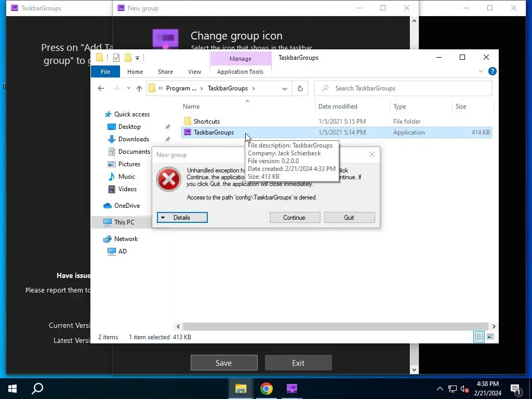
Task: Open the notification center icon
Action: tap(515, 389)
